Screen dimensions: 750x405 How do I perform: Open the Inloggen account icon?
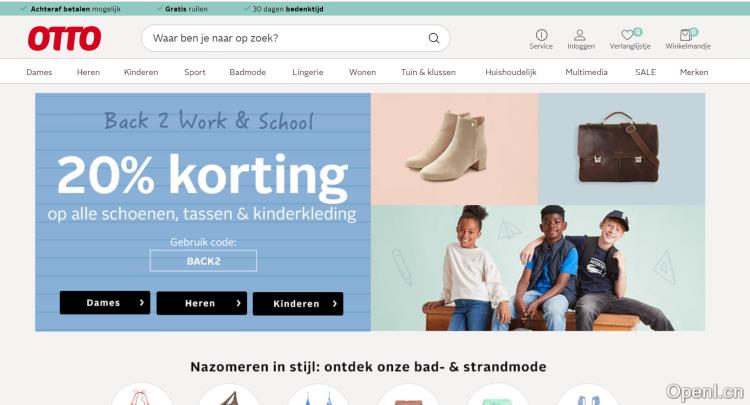click(580, 35)
